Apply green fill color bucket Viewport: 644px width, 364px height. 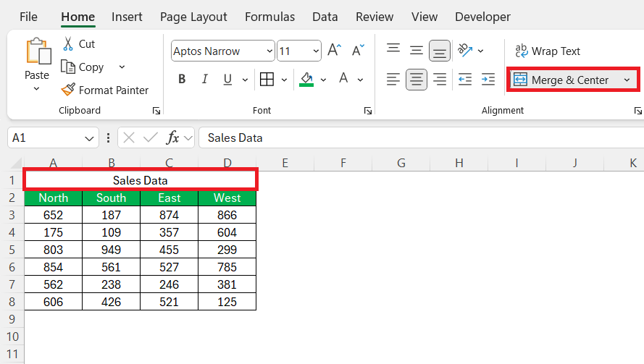307,79
